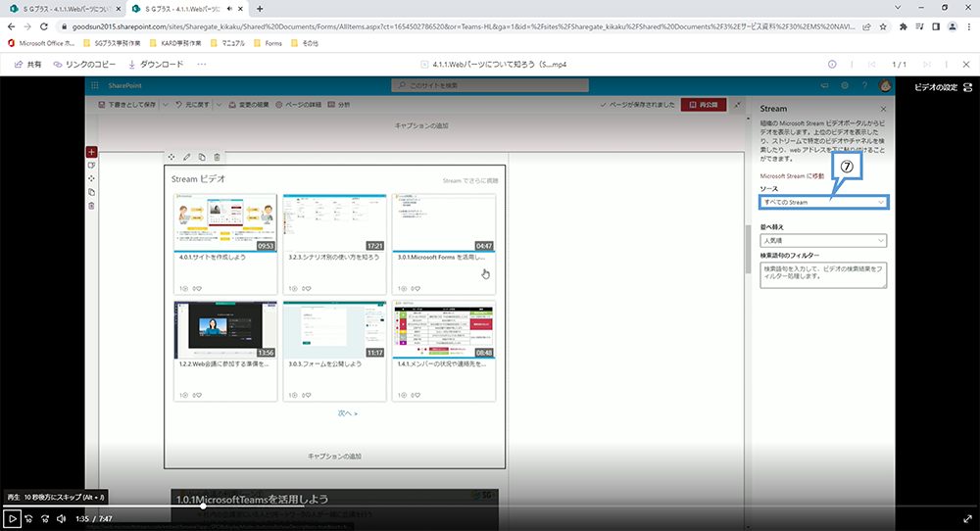This screenshot has width=980, height=531.
Task: Click move web part icon above Stream ビデオ
Action: [x=171, y=157]
